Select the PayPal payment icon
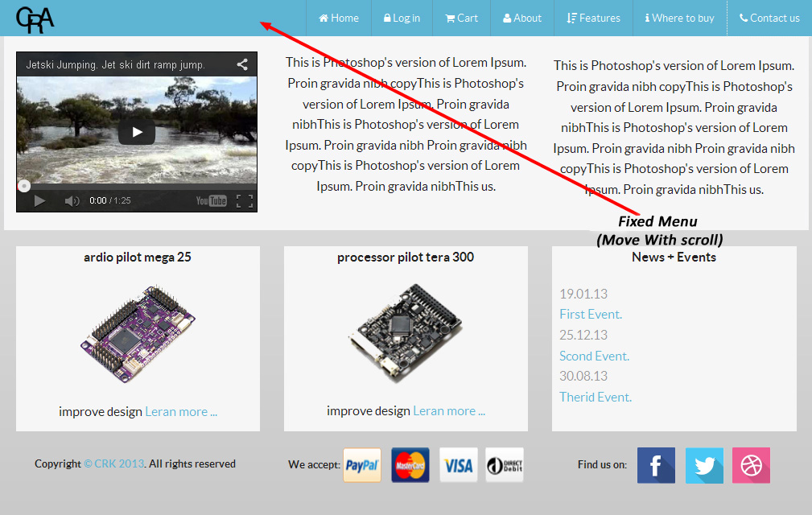This screenshot has width=812, height=515. (x=362, y=465)
